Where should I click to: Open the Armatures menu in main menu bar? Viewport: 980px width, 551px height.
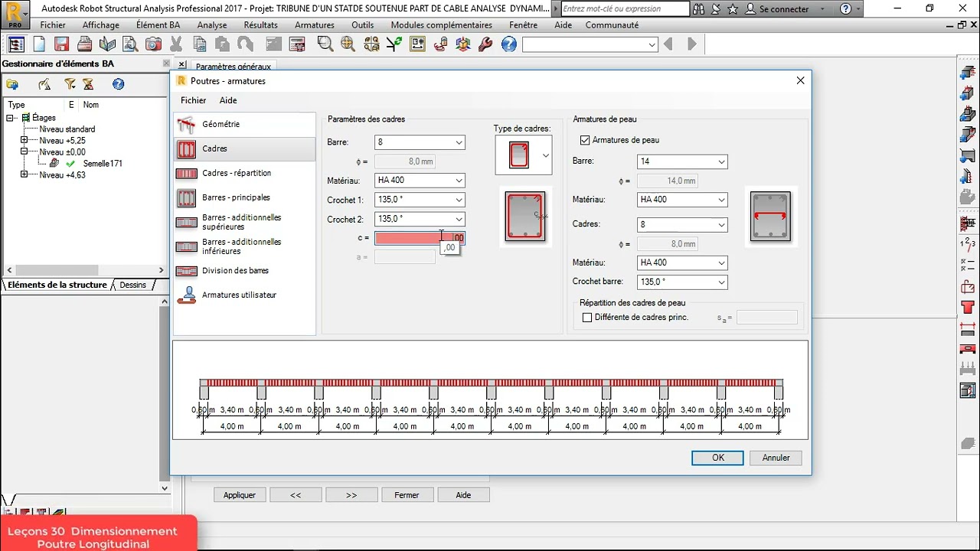click(x=314, y=24)
